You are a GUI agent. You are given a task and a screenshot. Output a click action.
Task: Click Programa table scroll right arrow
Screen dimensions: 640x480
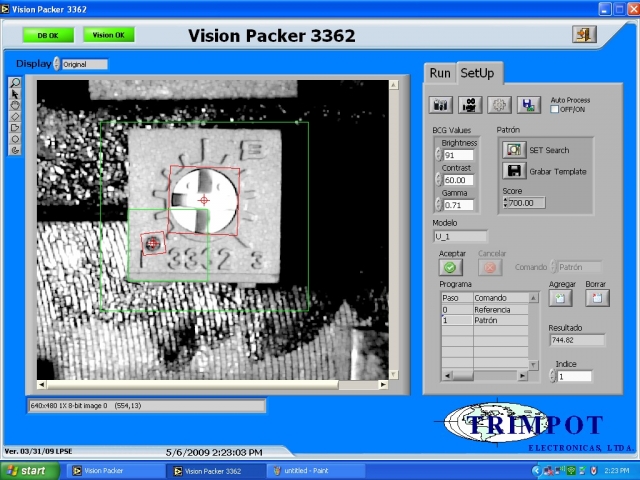(x=522, y=376)
